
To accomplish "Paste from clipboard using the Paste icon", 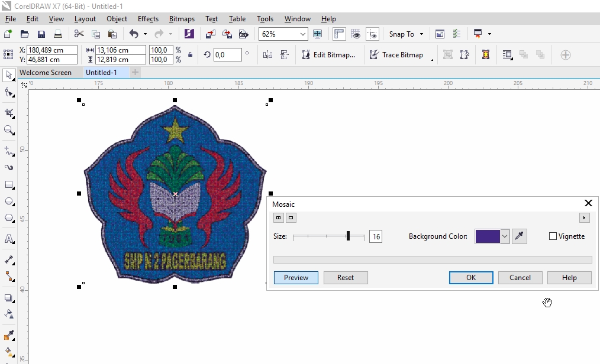I will tap(112, 34).
